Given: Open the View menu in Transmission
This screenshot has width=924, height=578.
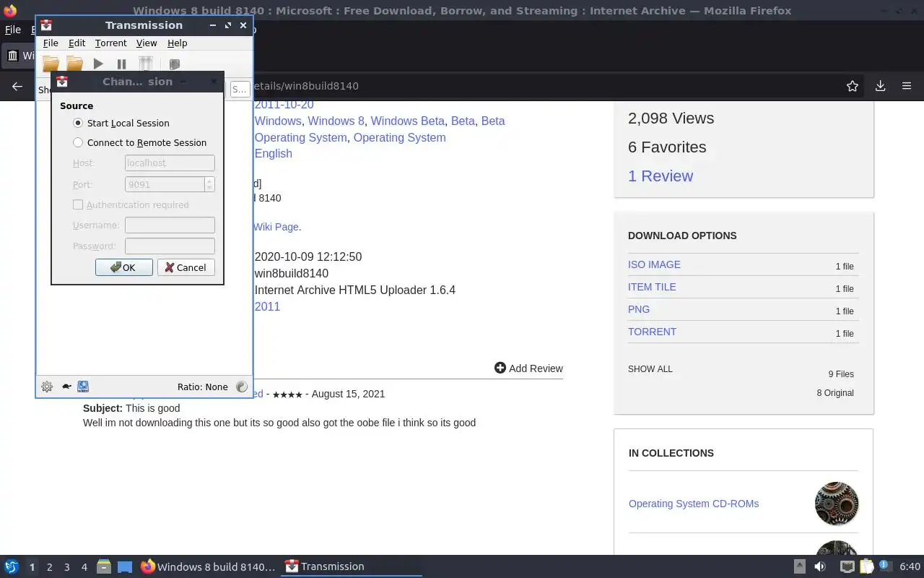Looking at the screenshot, I should pyautogui.click(x=147, y=43).
